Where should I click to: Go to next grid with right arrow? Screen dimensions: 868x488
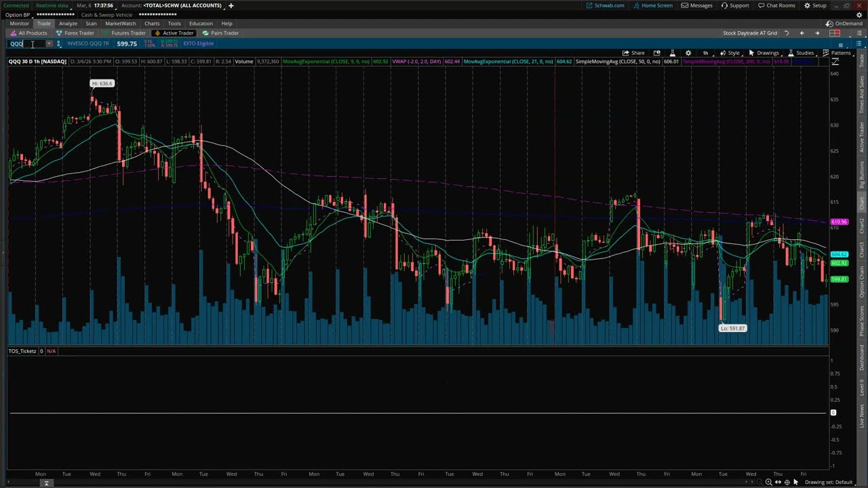pos(816,33)
